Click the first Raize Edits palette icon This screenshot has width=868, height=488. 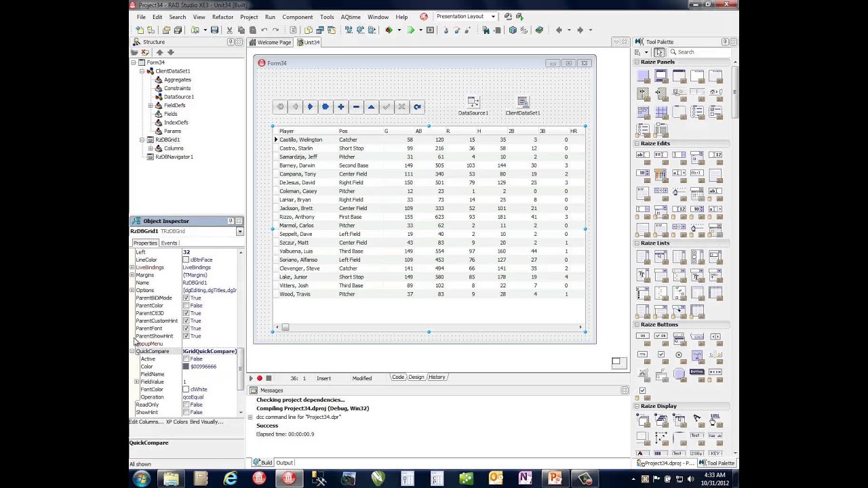[x=643, y=157]
